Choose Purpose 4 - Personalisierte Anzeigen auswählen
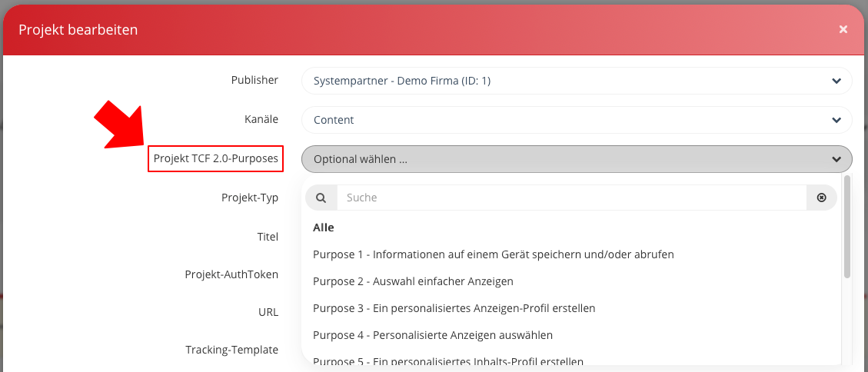The width and height of the screenshot is (868, 372). coord(433,335)
